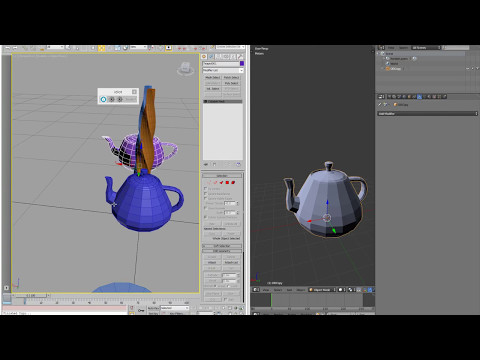Click the 3ds Max time slider handle
The image size is (480, 360).
[x=31, y=296]
